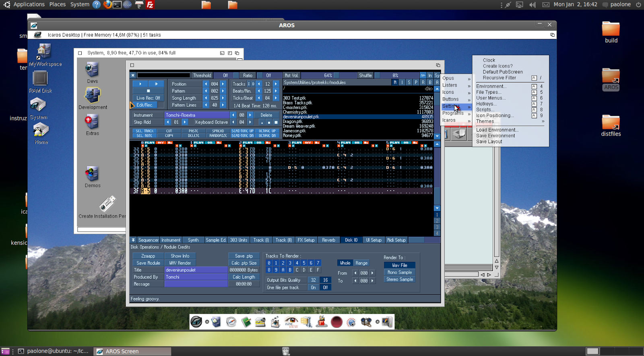Click the Firefox icon in top panel
Image resolution: width=644 pixels, height=356 pixels.
(107, 5)
